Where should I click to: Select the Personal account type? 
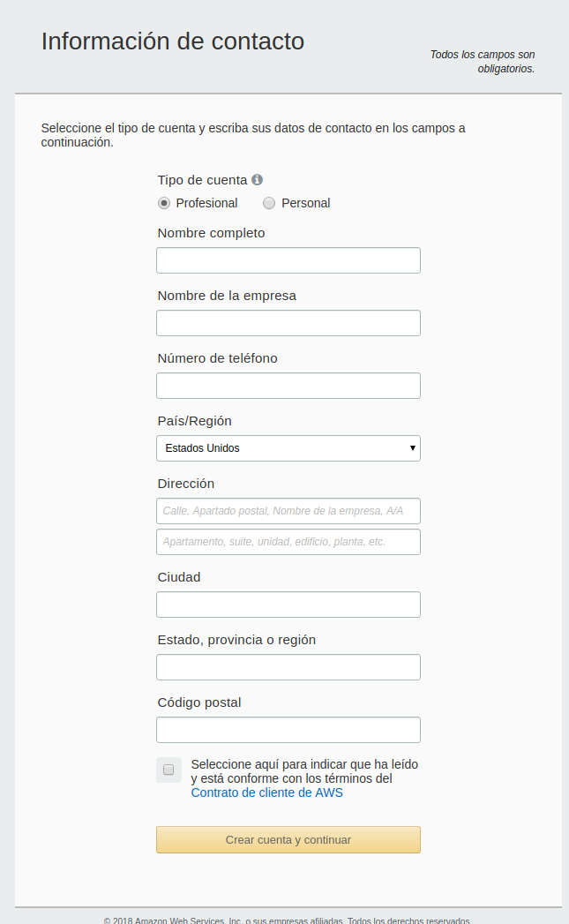(x=268, y=203)
